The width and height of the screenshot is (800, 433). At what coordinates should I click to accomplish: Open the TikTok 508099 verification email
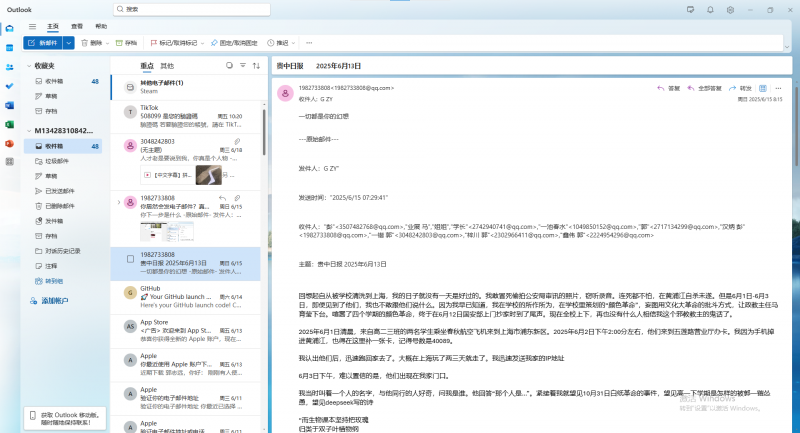pos(186,117)
